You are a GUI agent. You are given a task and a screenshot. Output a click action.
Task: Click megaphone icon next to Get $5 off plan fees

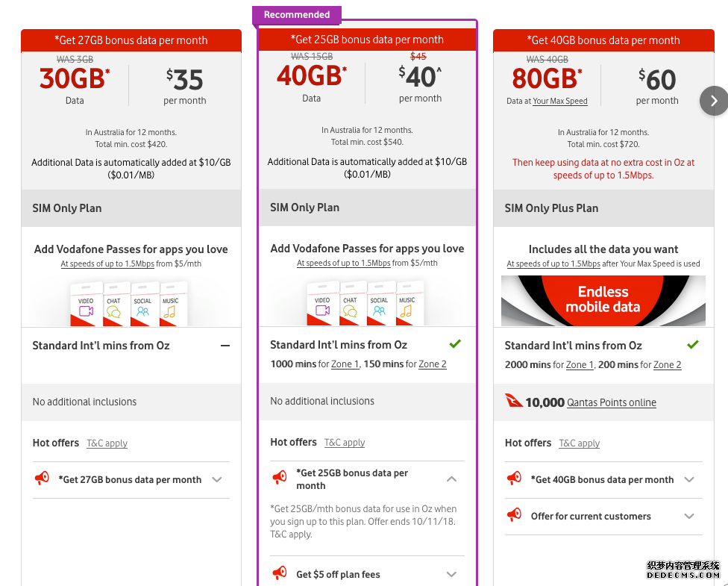(280, 573)
